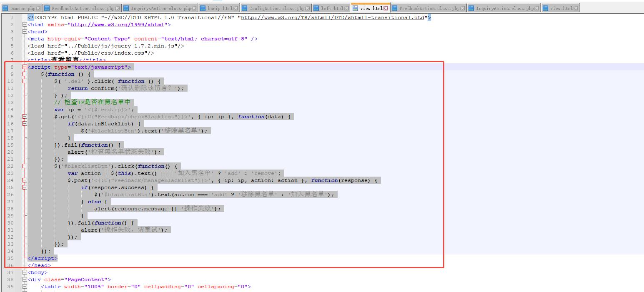Close the FeedbacksAction.class.php tab
Viewport: 644px width, 292px height.
click(x=118, y=8)
